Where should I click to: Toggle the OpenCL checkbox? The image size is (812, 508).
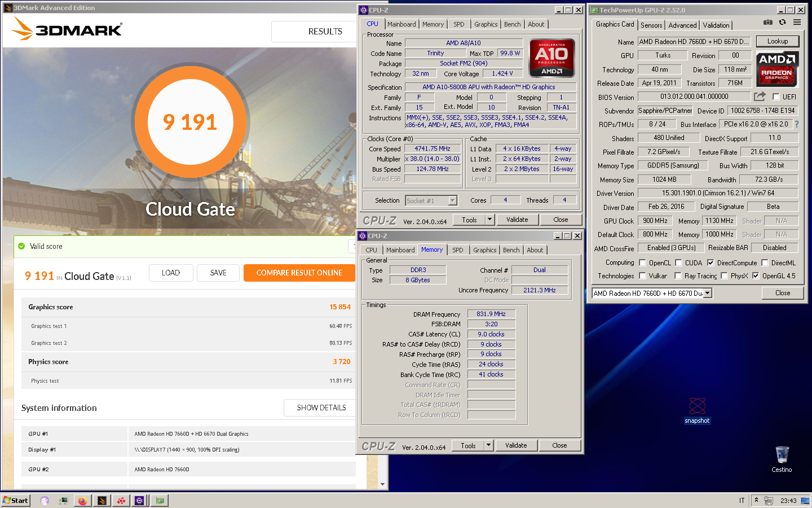[642, 262]
